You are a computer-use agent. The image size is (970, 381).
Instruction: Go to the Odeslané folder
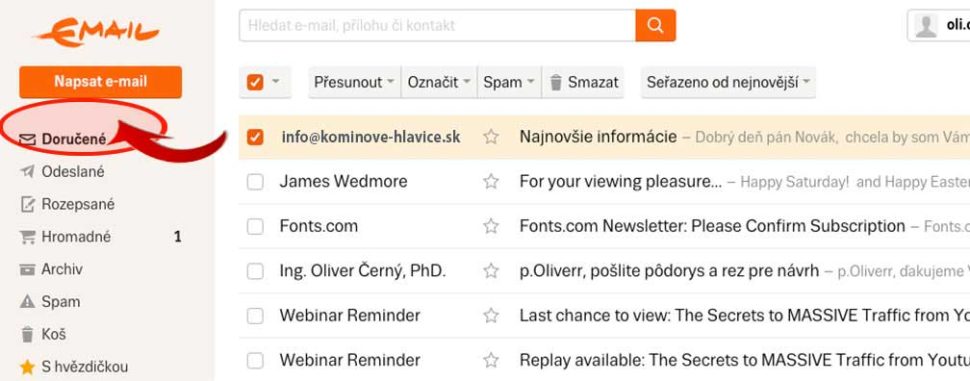point(62,172)
